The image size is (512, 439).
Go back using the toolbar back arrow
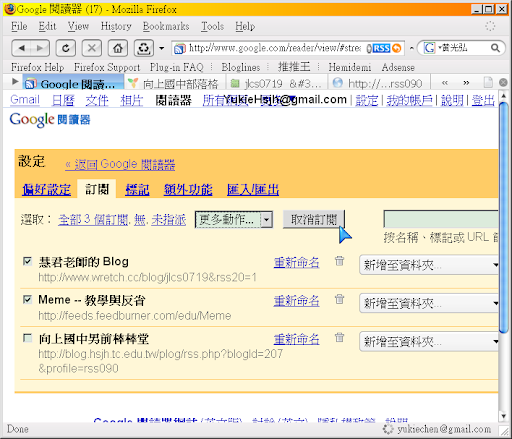pyautogui.click(x=21, y=48)
